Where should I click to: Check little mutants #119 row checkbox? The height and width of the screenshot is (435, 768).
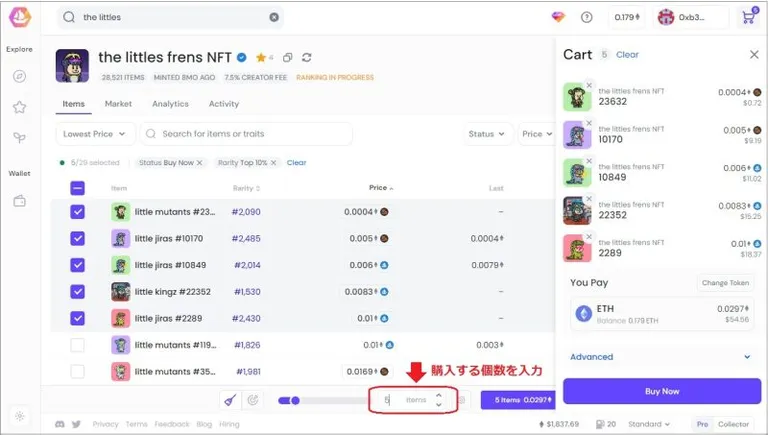click(77, 345)
